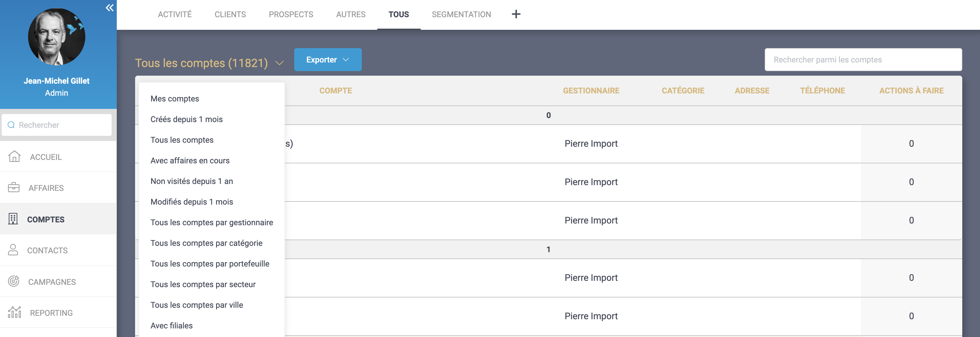Pick Non visités depuis 1 an

(x=191, y=181)
